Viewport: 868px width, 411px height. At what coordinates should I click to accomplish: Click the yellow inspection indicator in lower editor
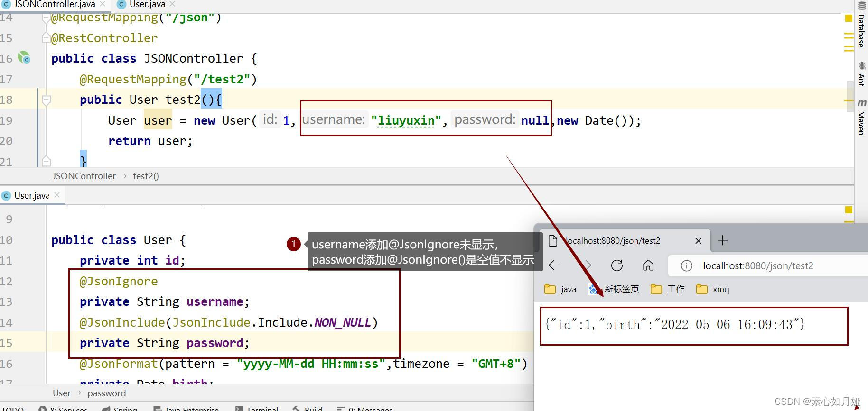click(x=849, y=210)
